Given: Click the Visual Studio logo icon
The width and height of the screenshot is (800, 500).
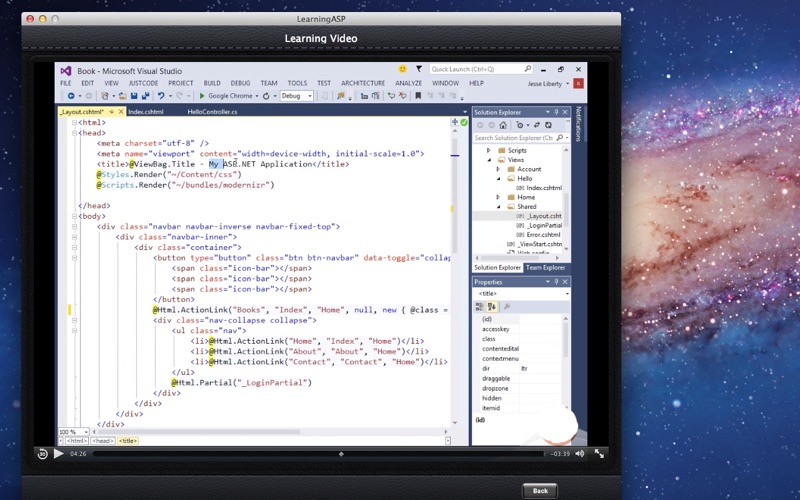Looking at the screenshot, I should coord(66,71).
